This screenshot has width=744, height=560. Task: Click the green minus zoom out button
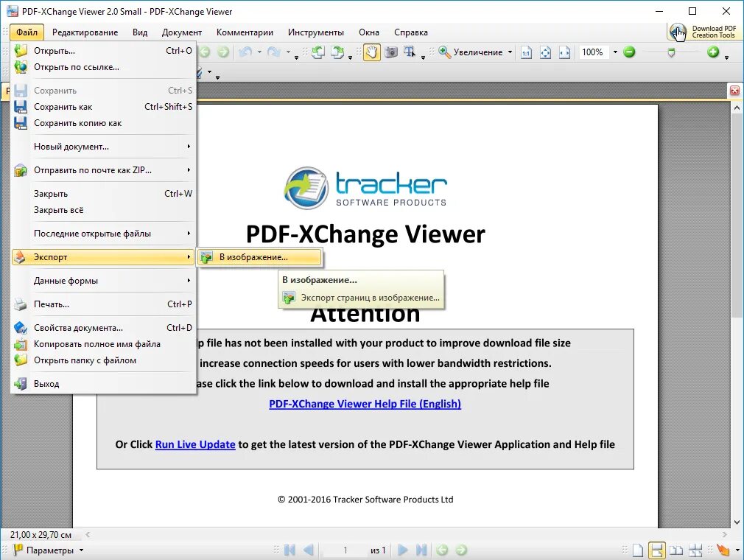pos(629,52)
